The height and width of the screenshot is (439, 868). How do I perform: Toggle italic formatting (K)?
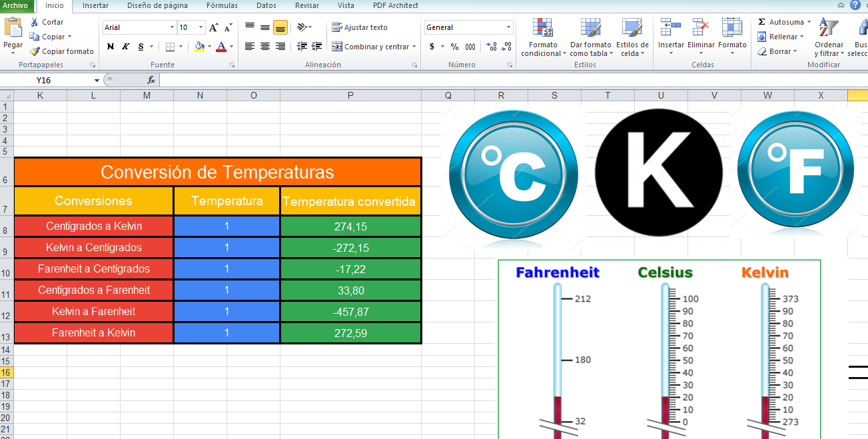125,47
